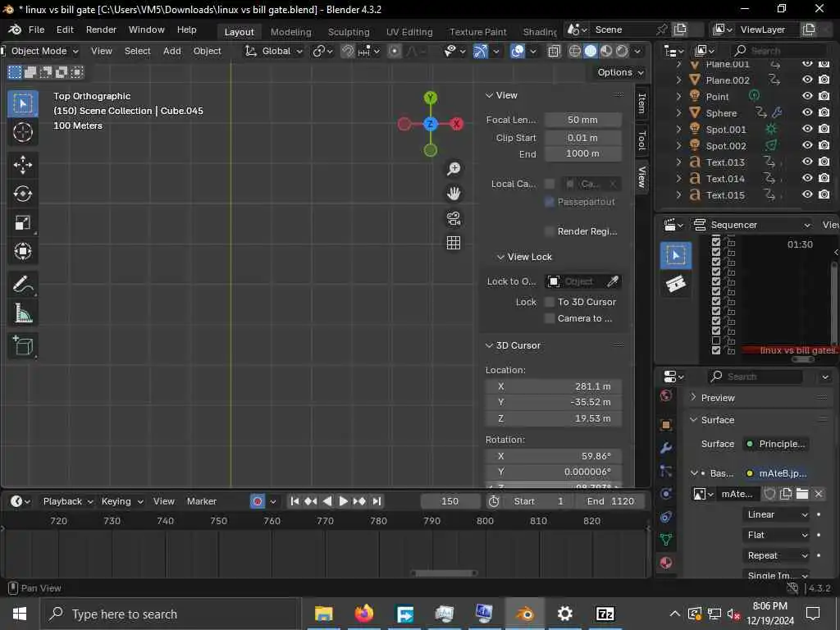Click the 3D Cursor X location field

[554, 386]
